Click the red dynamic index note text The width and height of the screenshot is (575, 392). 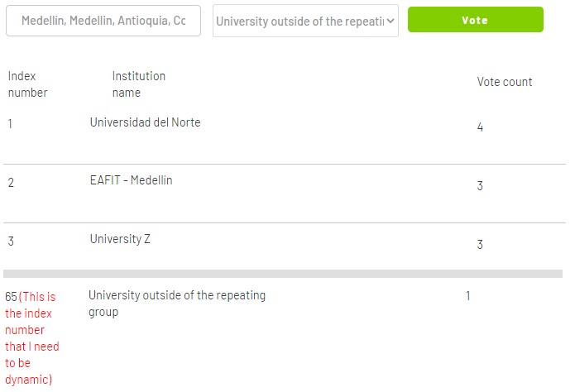pos(32,338)
